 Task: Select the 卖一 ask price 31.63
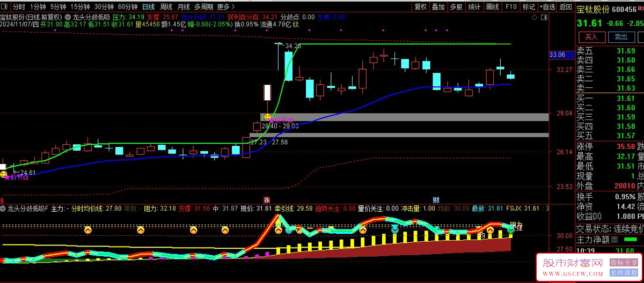(x=626, y=88)
